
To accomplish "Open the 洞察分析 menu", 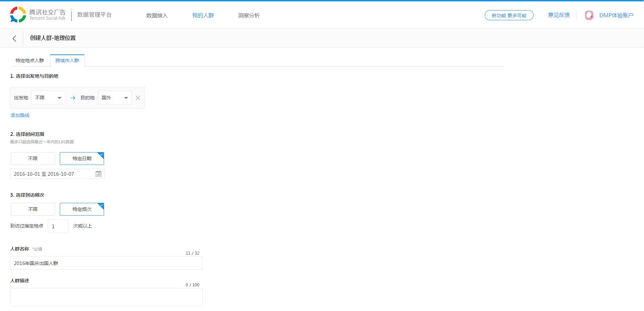I will point(249,15).
